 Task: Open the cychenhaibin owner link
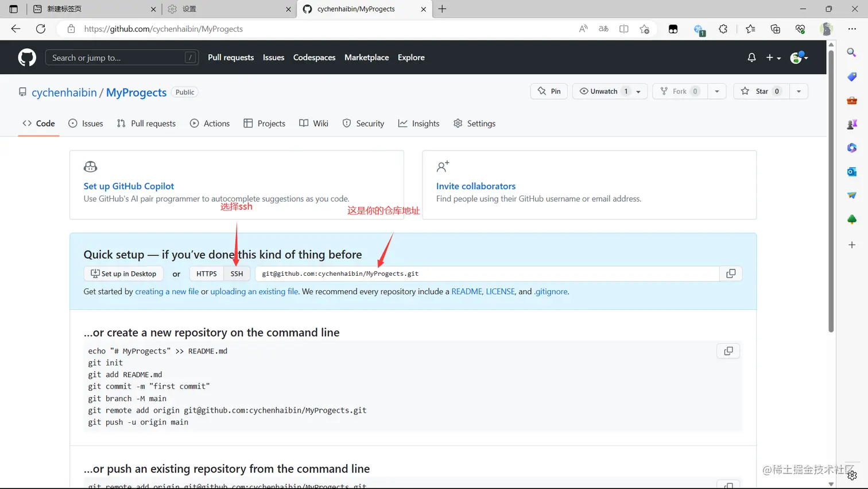click(64, 93)
